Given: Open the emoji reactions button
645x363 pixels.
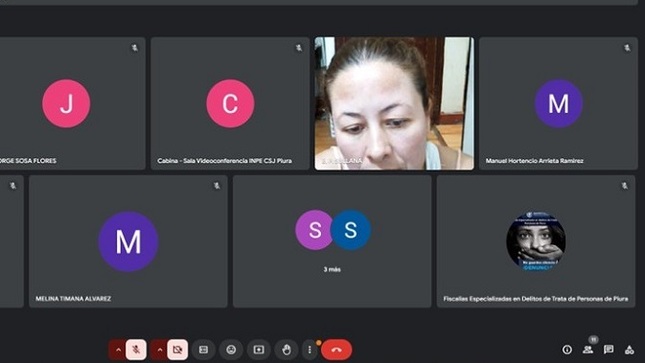Looking at the screenshot, I should tap(231, 350).
